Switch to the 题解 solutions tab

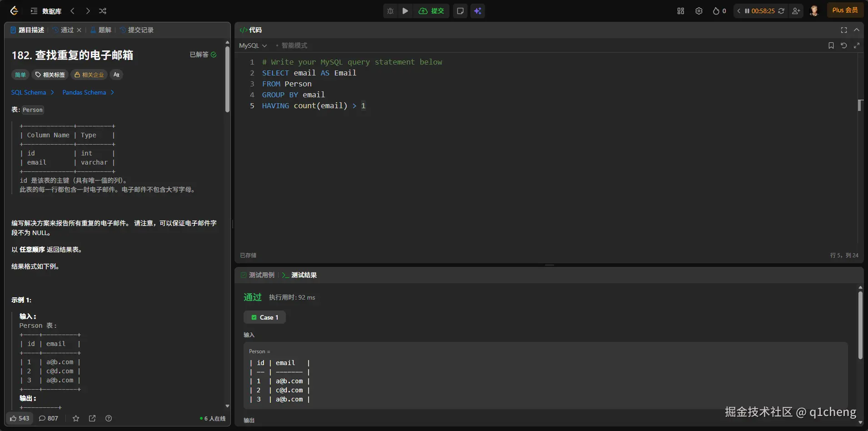point(101,30)
